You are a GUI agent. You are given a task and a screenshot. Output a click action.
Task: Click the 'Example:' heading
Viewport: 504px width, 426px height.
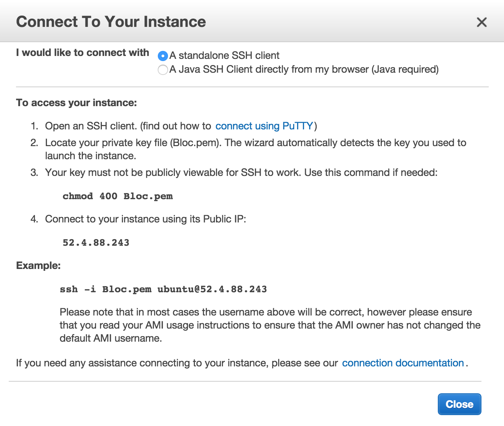[x=38, y=266]
